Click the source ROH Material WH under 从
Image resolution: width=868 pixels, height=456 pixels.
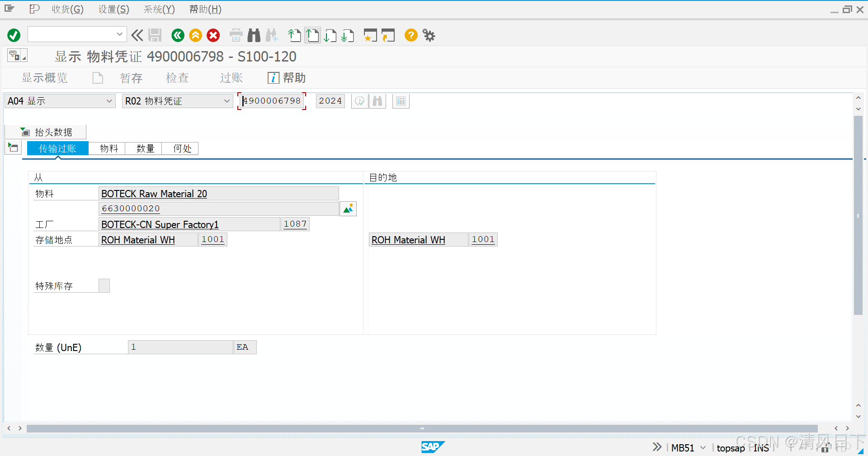138,240
